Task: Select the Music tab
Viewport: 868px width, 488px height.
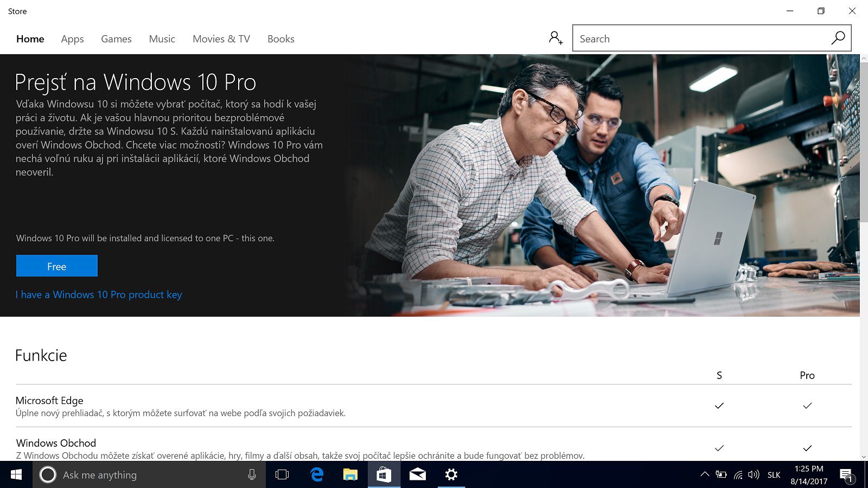Action: 162,39
